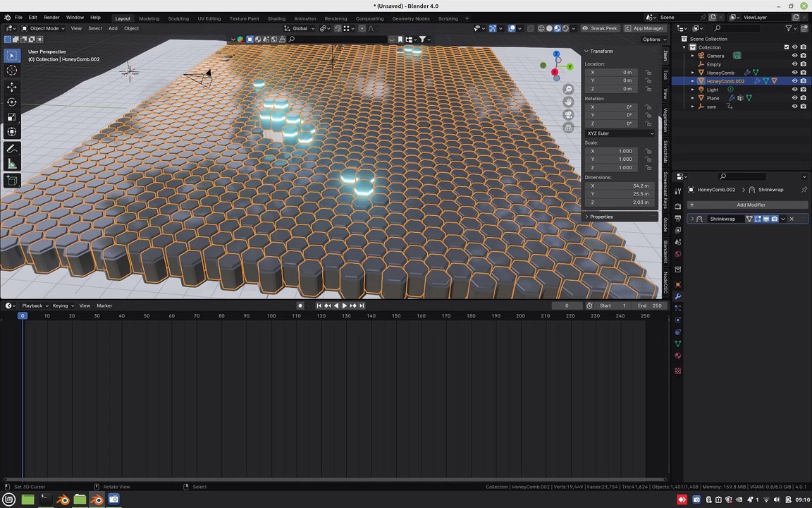Click the zoom magnifier viewport gizmo
This screenshot has height=508, width=812.
(568, 89)
